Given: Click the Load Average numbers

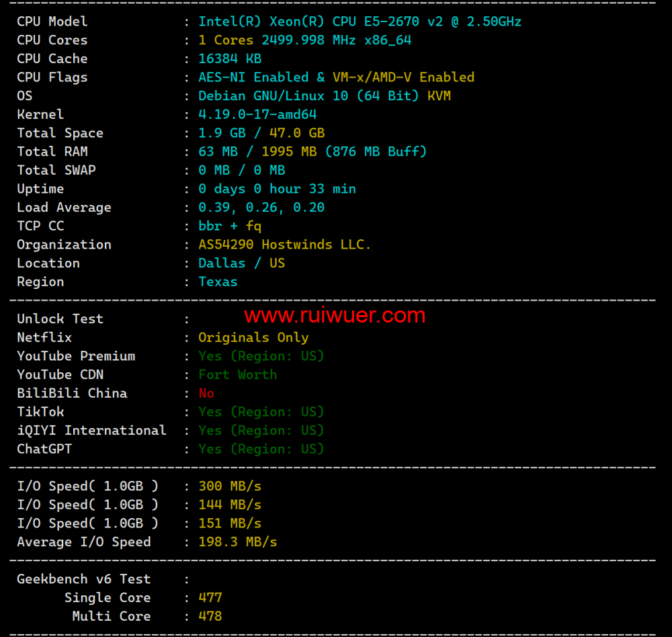Looking at the screenshot, I should pos(261,208).
